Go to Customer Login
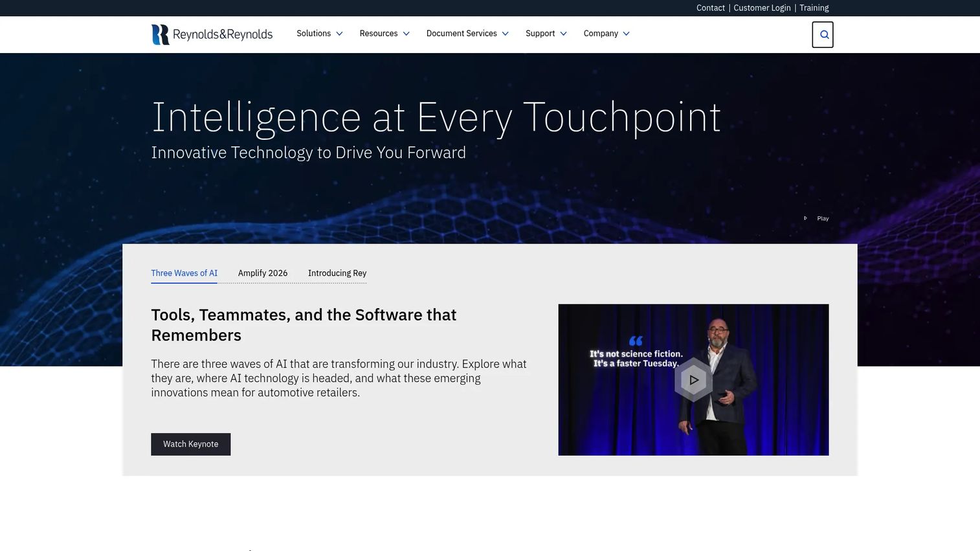Image resolution: width=980 pixels, height=551 pixels. (x=762, y=8)
